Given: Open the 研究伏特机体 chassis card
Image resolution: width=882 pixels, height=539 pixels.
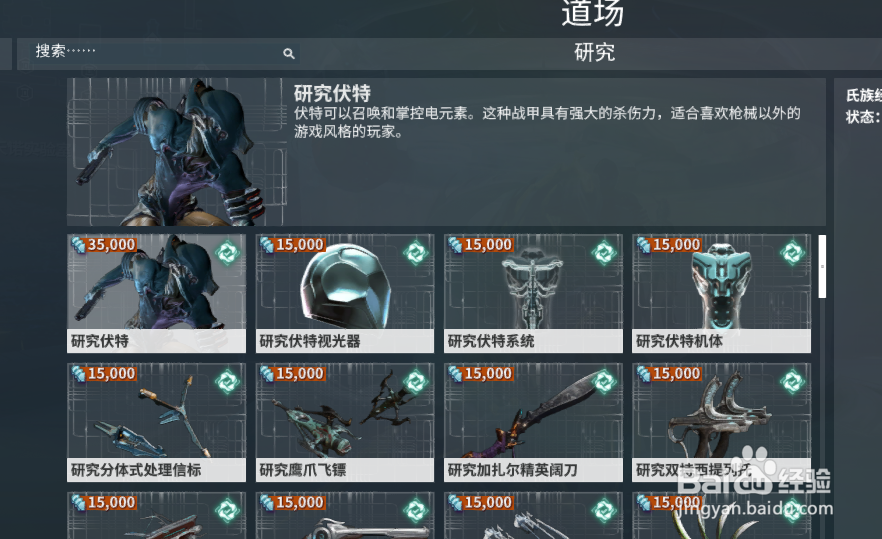Looking at the screenshot, I should click(x=721, y=294).
